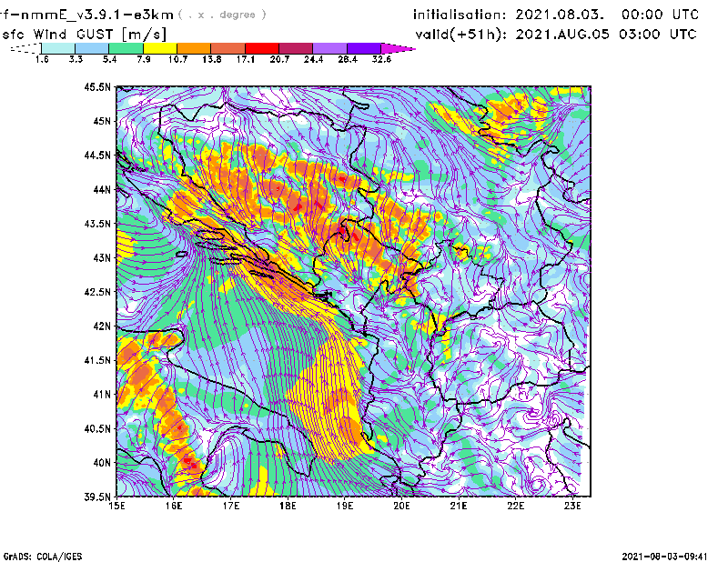Click the 42N latitude label

click(102, 326)
